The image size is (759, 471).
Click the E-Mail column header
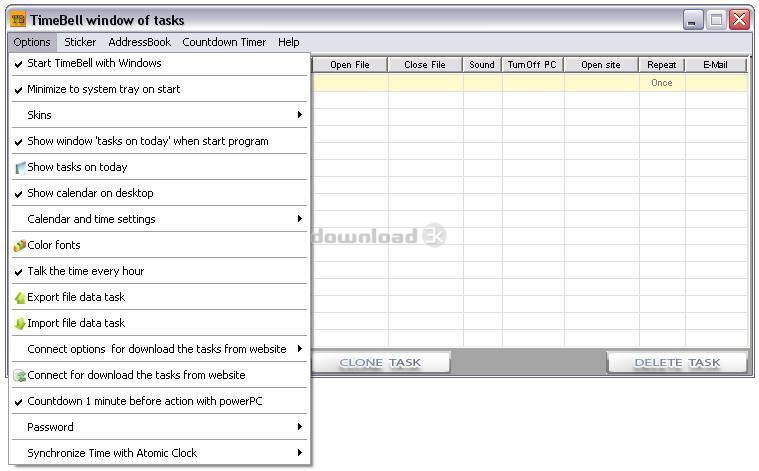click(715, 65)
